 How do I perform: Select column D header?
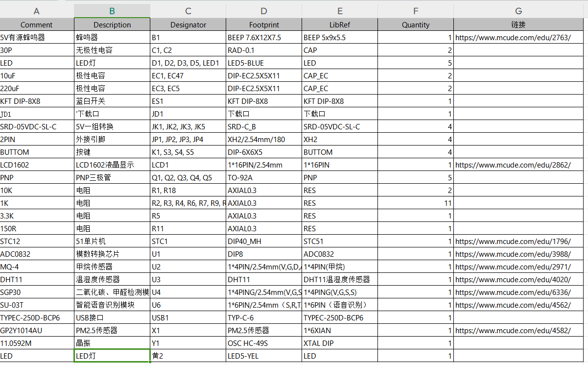[x=264, y=11]
